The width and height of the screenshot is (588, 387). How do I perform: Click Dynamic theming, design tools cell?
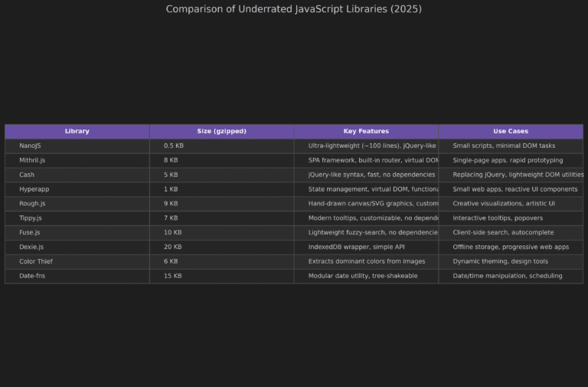click(x=511, y=261)
